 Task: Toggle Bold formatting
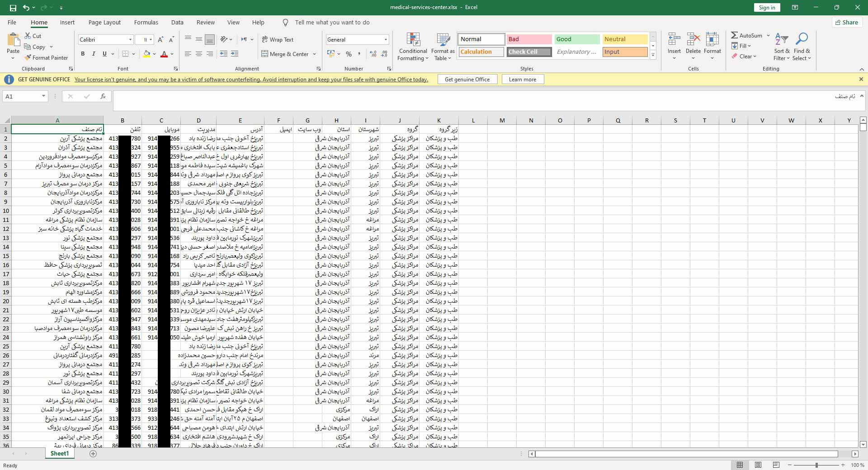click(x=83, y=54)
